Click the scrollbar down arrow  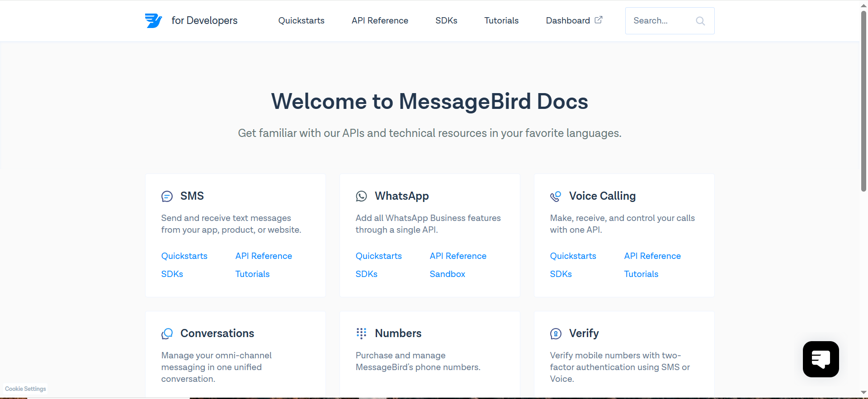coord(863,393)
